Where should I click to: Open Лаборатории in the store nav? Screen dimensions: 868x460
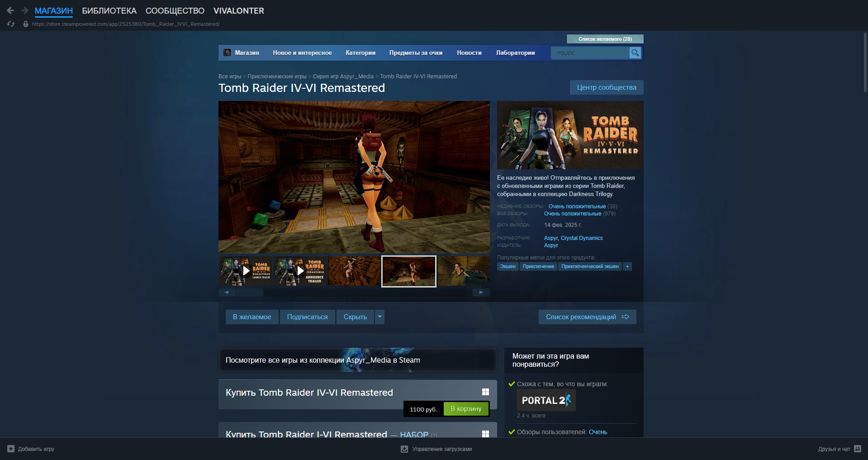point(515,53)
